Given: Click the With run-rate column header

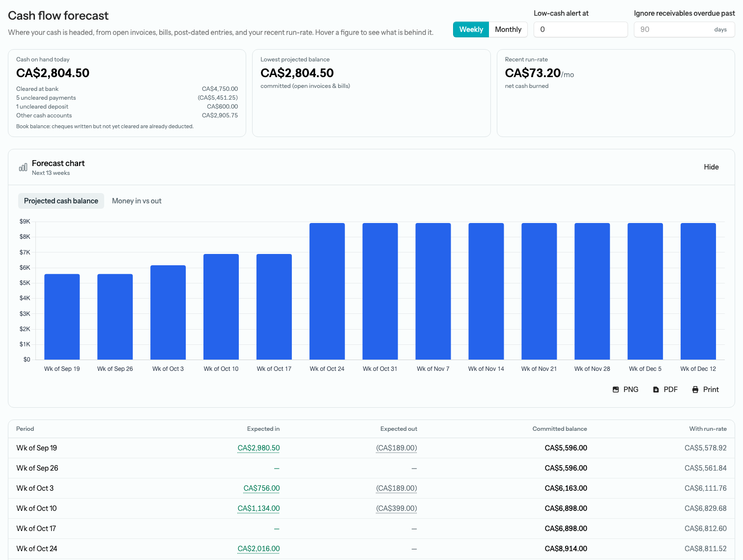Looking at the screenshot, I should tap(708, 429).
